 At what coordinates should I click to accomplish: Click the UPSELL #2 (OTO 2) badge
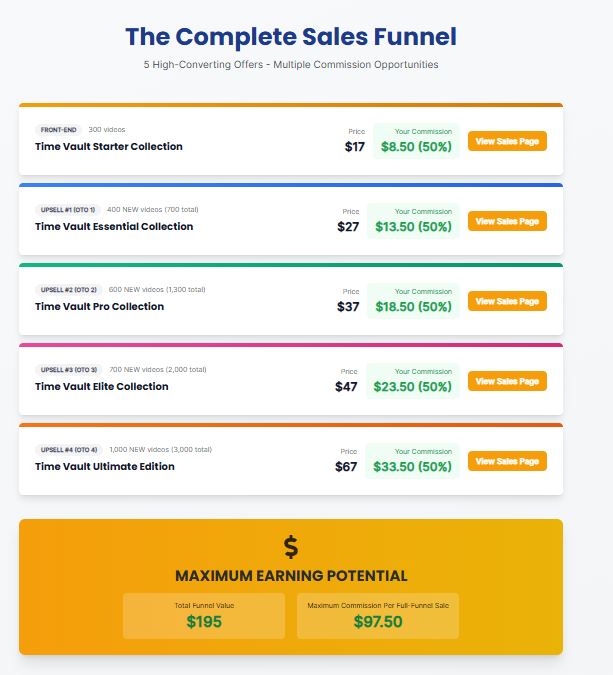pos(68,290)
